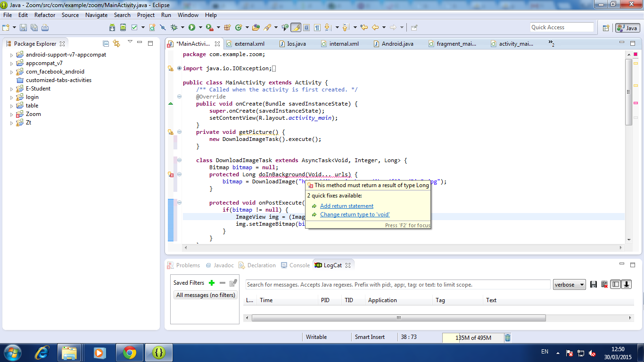Click the error marker beside doInBackground
This screenshot has width=644, height=362.
171,175
